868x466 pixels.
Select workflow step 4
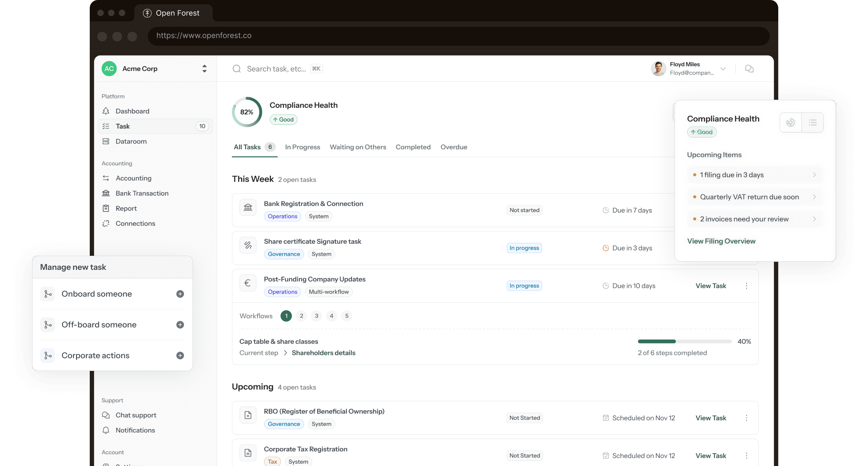click(332, 316)
